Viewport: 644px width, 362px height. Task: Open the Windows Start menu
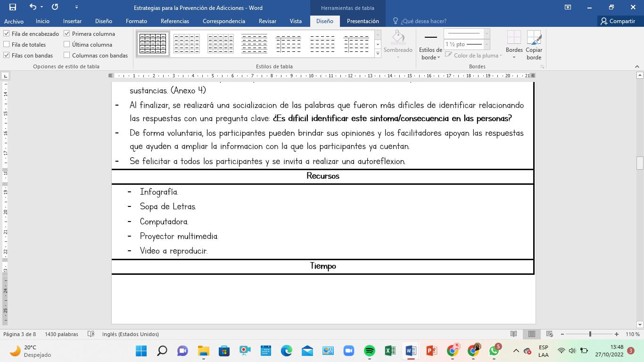[141, 351]
